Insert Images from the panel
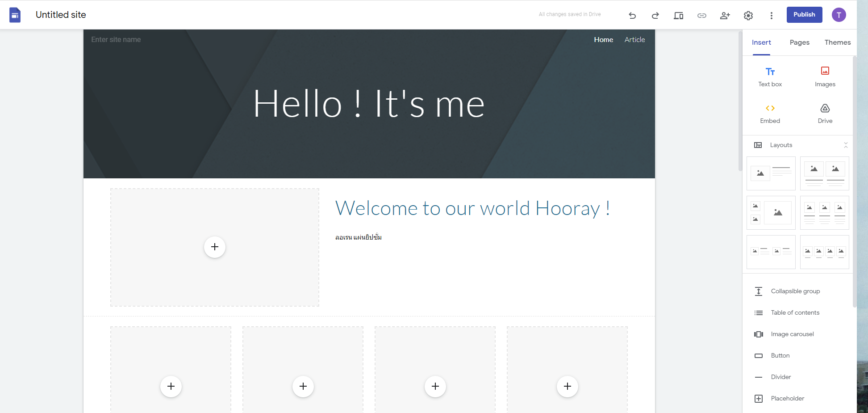This screenshot has height=413, width=868. (x=825, y=77)
